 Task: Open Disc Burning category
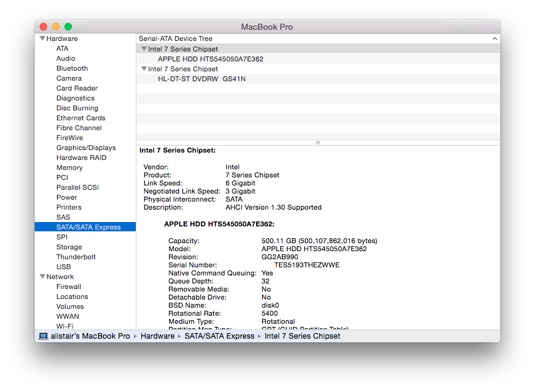coord(77,108)
